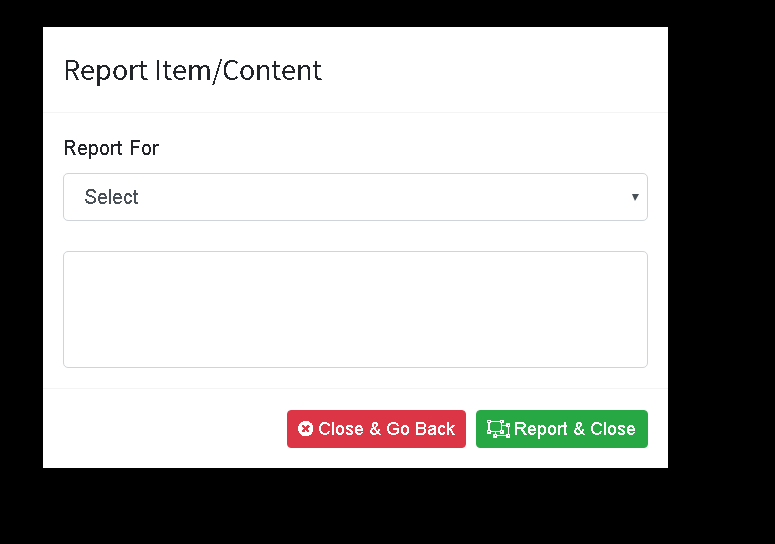Click the word 'Report' in green button
Image resolution: width=775 pixels, height=544 pixels.
[x=540, y=429]
